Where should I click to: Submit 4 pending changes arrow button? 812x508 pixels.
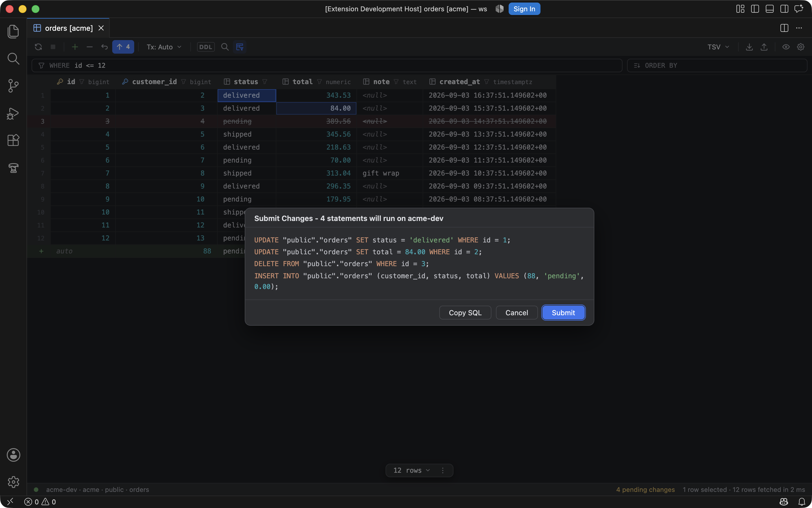tap(123, 47)
